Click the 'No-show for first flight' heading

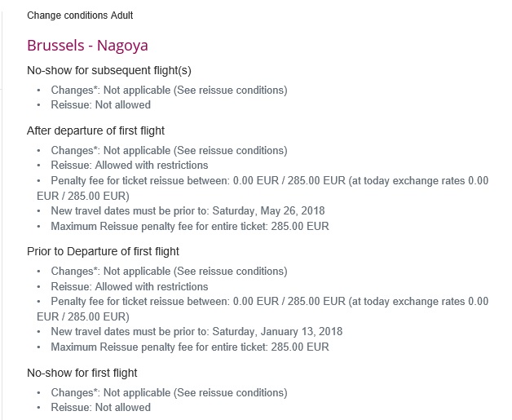click(82, 373)
